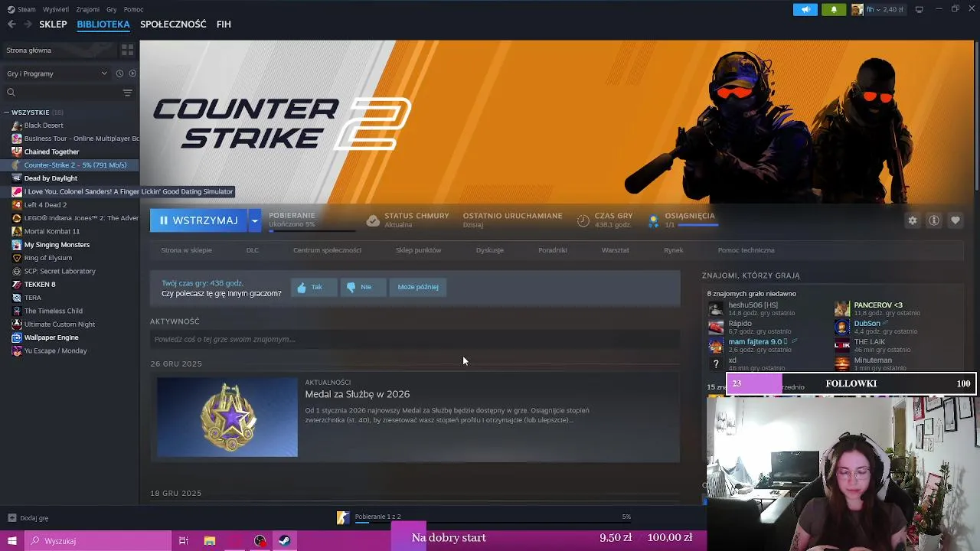The height and width of the screenshot is (551, 980).
Task: Open Windows Start button
Action: (11, 541)
